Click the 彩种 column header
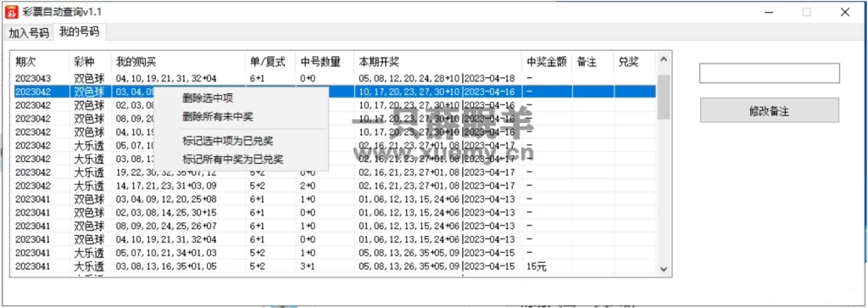 point(90,61)
